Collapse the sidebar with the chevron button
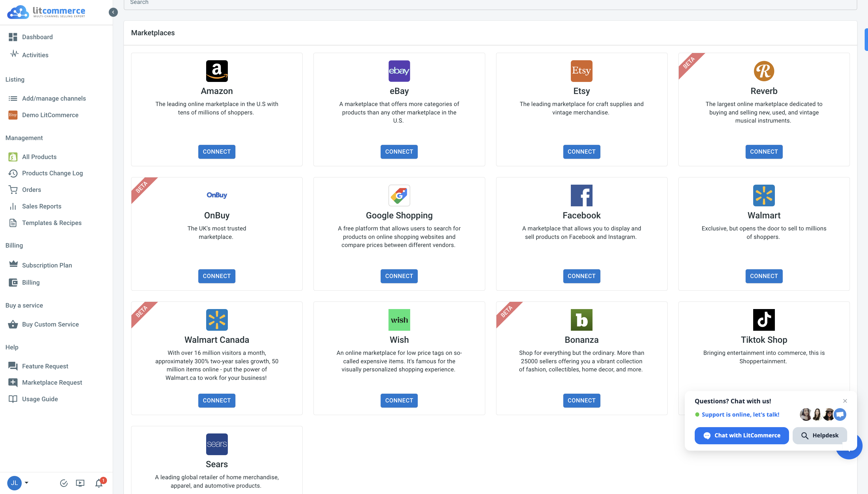Screen dimensions: 868x494 tap(113, 12)
